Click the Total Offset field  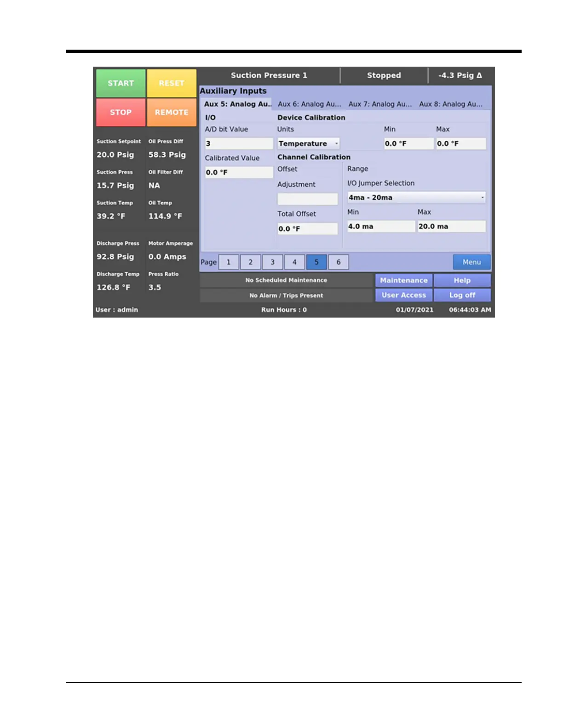click(x=308, y=228)
